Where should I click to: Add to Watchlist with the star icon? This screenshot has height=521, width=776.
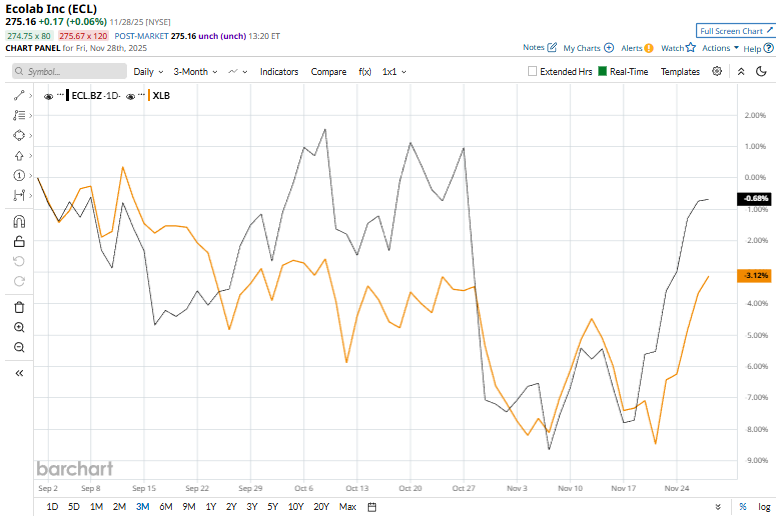click(x=691, y=47)
